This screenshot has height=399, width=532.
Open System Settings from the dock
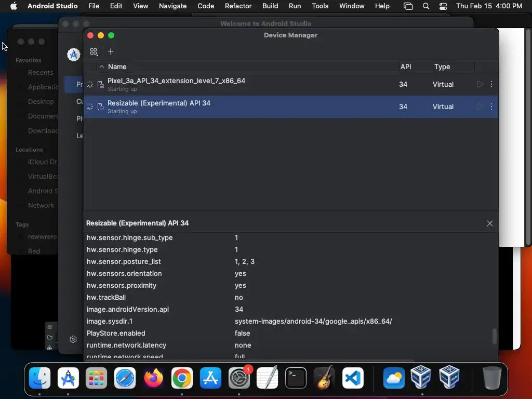pos(239,378)
